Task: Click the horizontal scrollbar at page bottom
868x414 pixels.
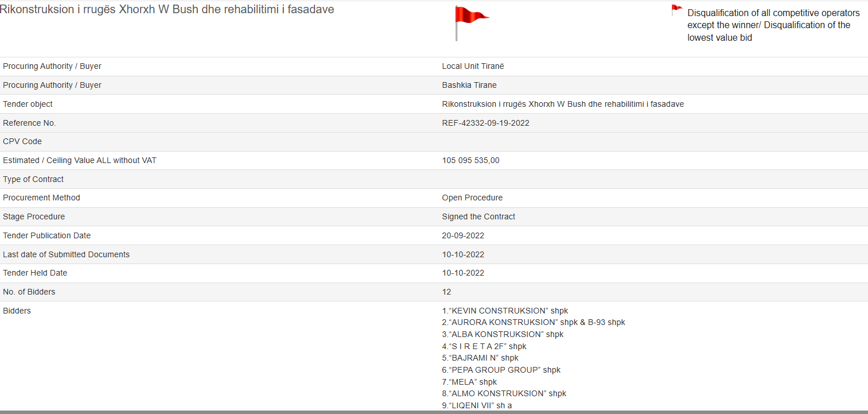Action: 434,412
